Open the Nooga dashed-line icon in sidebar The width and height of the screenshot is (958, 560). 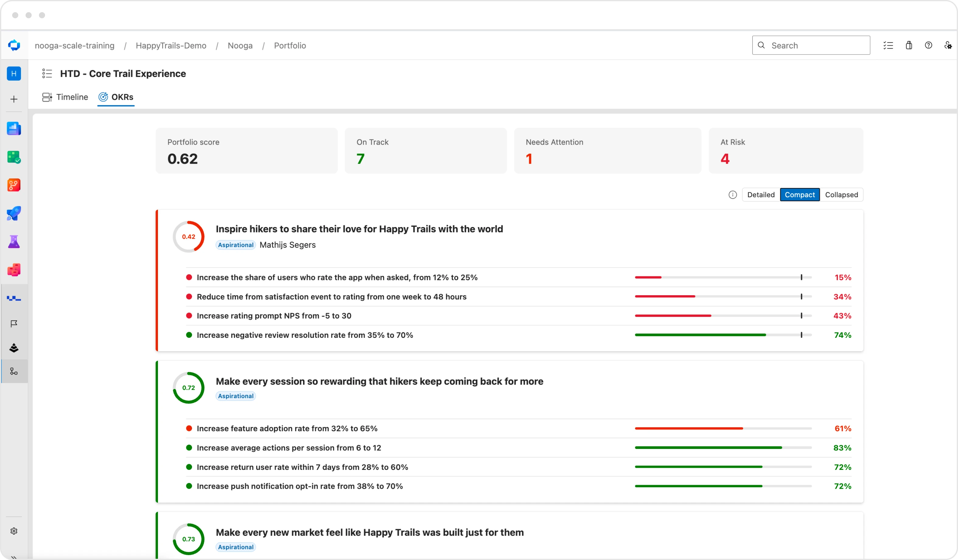14,299
